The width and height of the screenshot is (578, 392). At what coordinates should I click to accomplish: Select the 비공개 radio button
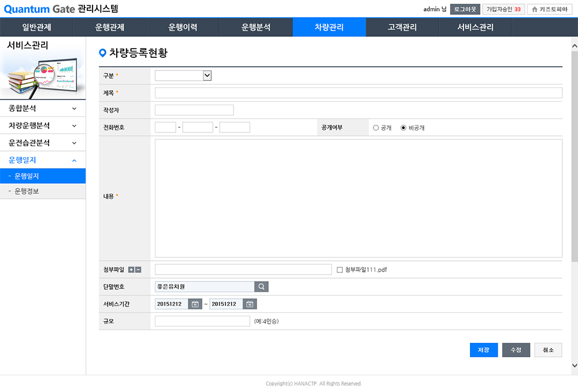click(x=403, y=128)
